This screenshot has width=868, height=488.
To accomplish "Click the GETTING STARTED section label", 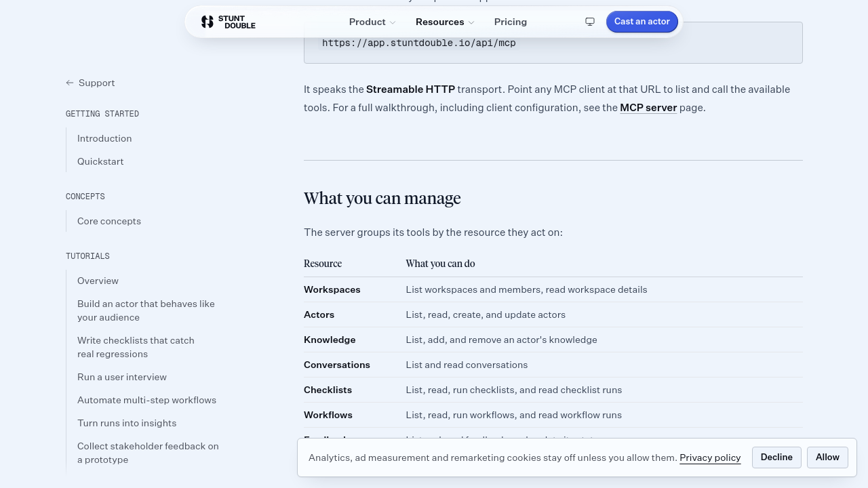I will tap(102, 114).
